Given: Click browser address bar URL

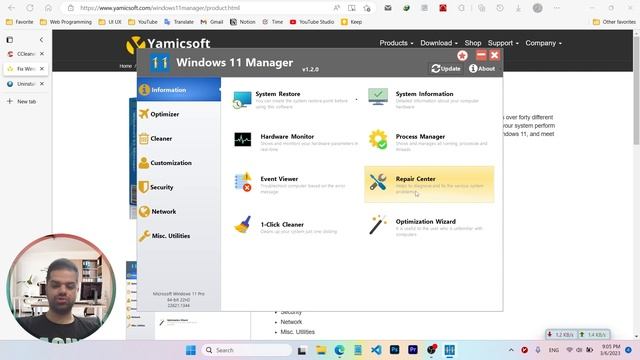Looking at the screenshot, I should click(x=160, y=8).
